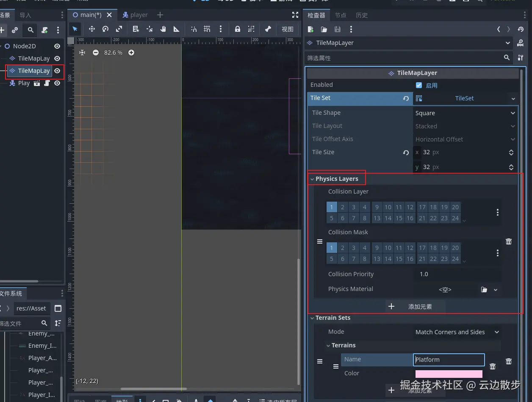Choose the Scale mode tool
This screenshot has height=402, width=532.
[119, 29]
